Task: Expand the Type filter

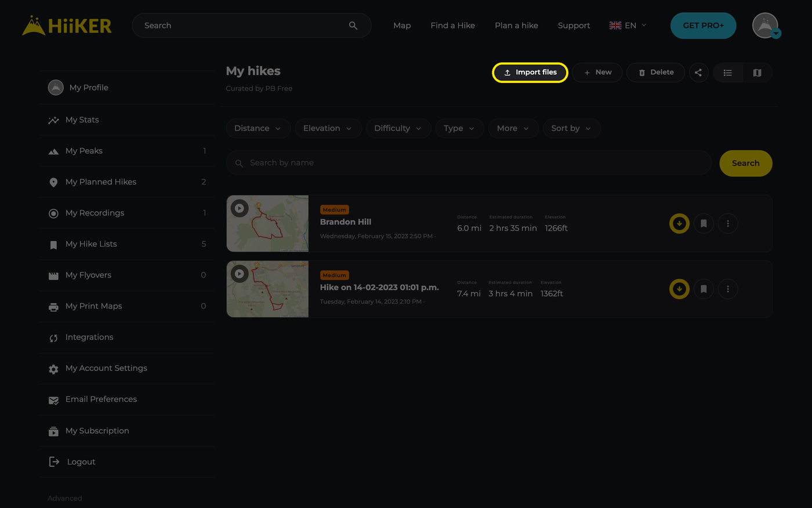Action: pos(459,128)
